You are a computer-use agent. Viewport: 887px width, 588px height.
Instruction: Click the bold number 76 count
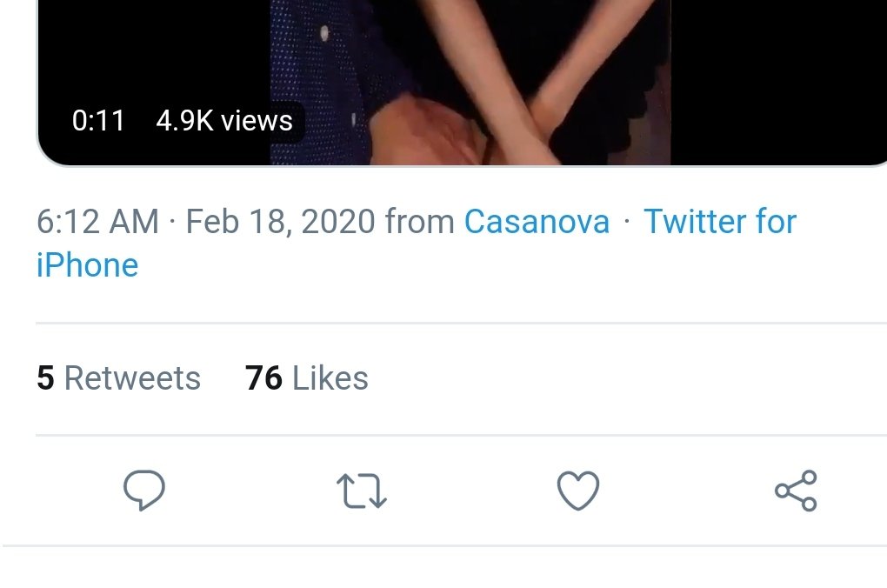[x=263, y=378]
